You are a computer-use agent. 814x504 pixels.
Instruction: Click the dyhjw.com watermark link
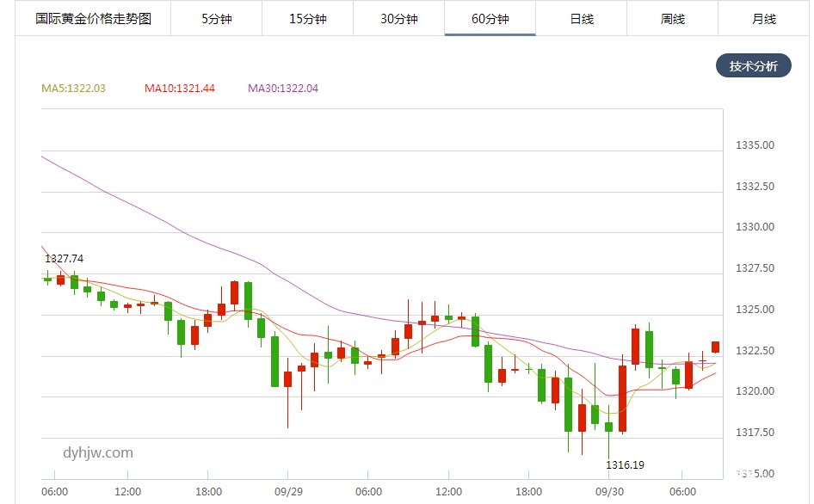coord(98,452)
